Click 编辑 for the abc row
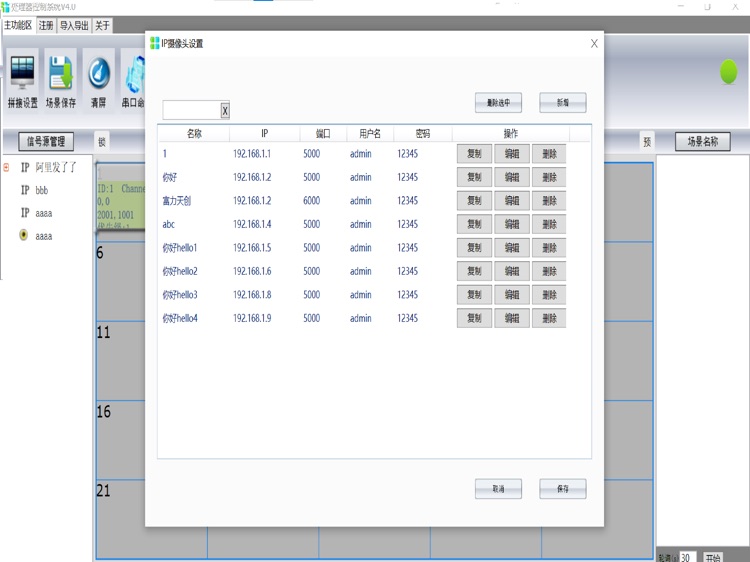This screenshot has width=750, height=562. 512,224
